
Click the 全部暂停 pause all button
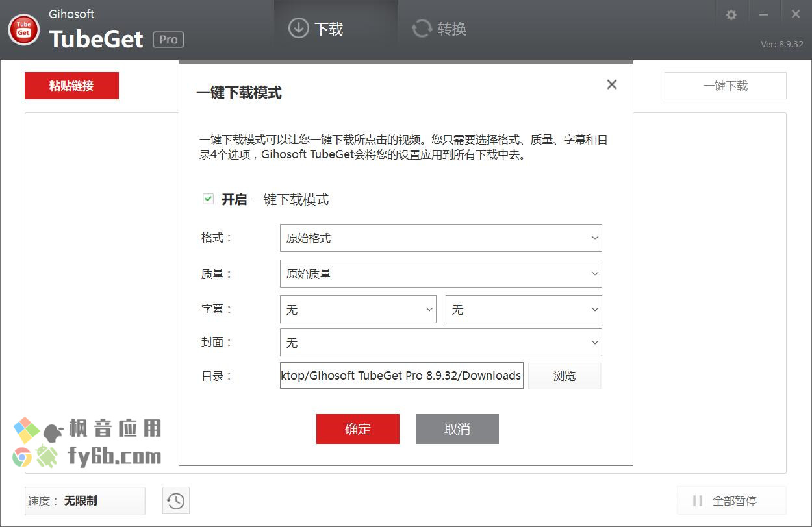(731, 501)
